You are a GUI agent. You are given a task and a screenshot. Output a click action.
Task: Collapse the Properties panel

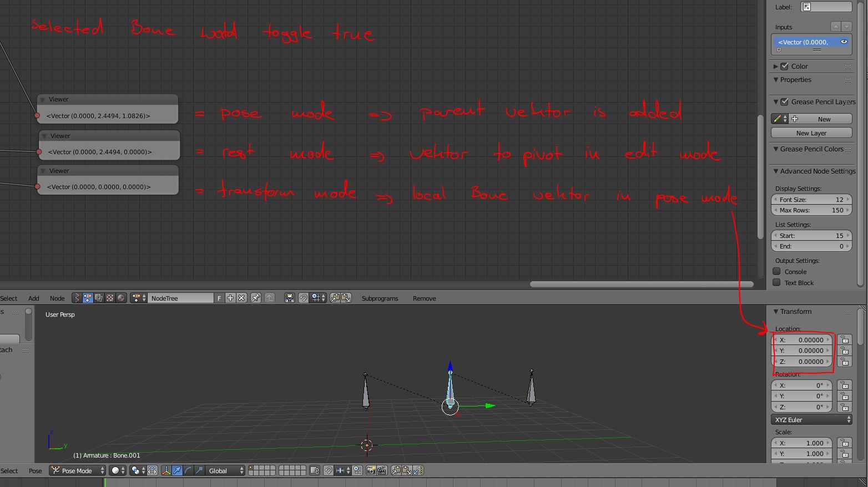tap(776, 80)
